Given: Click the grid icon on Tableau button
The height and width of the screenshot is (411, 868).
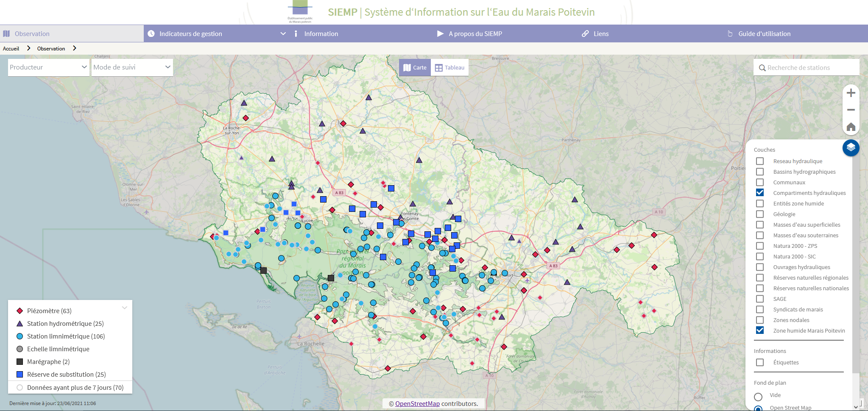Looking at the screenshot, I should pos(439,68).
